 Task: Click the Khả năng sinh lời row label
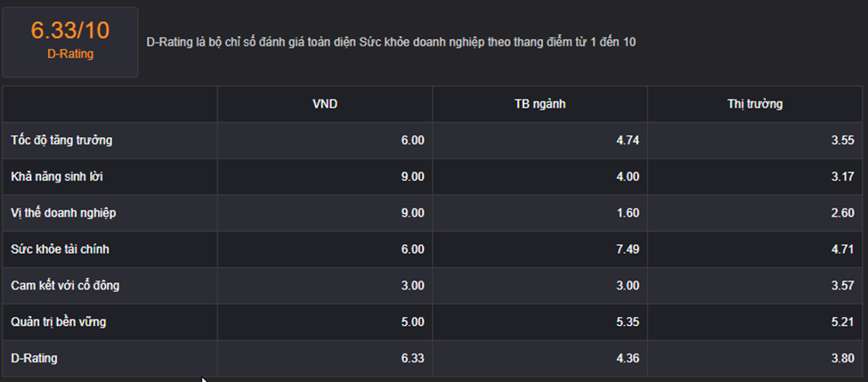click(57, 176)
